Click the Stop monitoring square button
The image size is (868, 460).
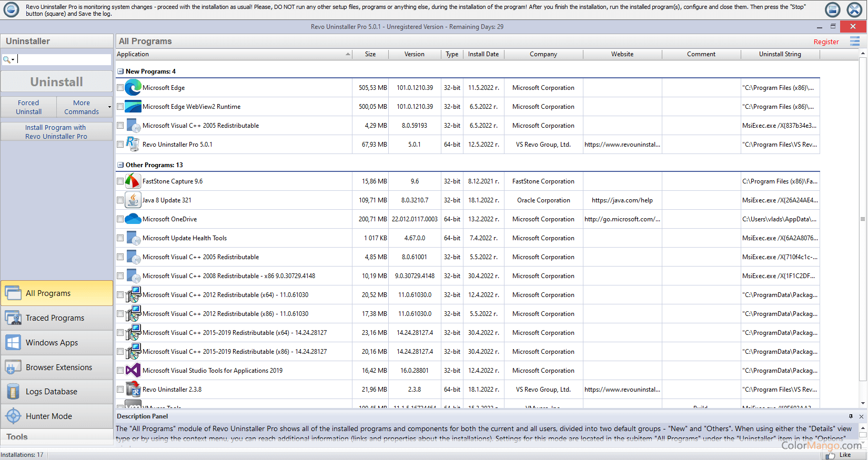[x=833, y=9]
